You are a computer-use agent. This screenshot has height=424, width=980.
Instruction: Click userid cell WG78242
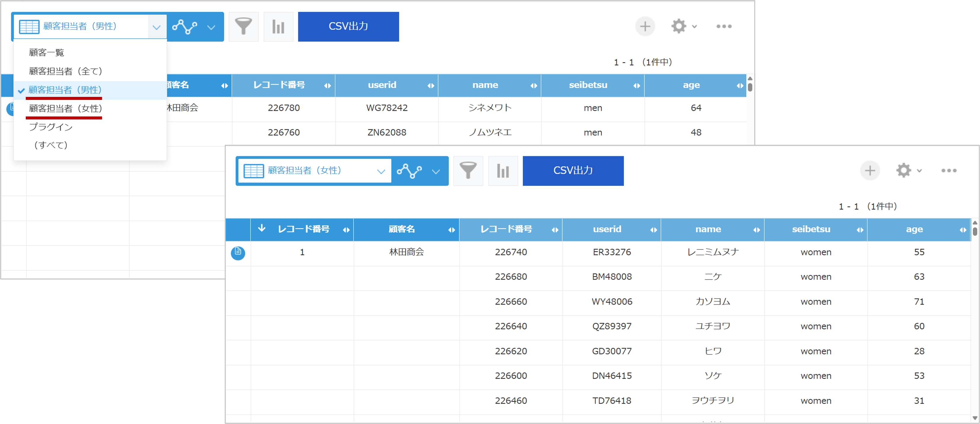pos(387,108)
